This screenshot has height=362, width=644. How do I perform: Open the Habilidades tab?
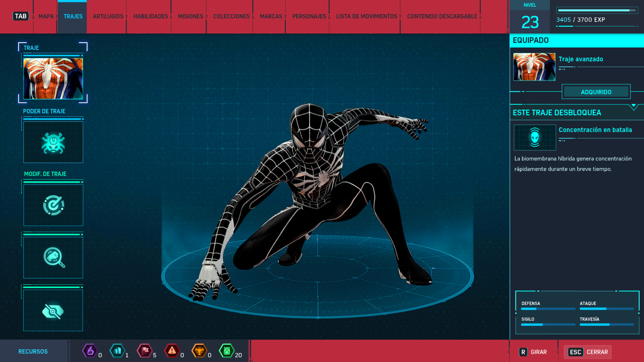pos(151,16)
